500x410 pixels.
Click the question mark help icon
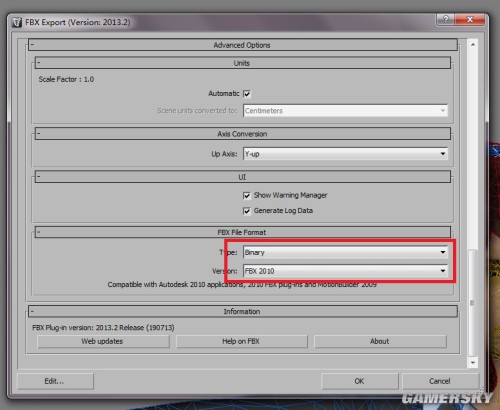click(446, 19)
